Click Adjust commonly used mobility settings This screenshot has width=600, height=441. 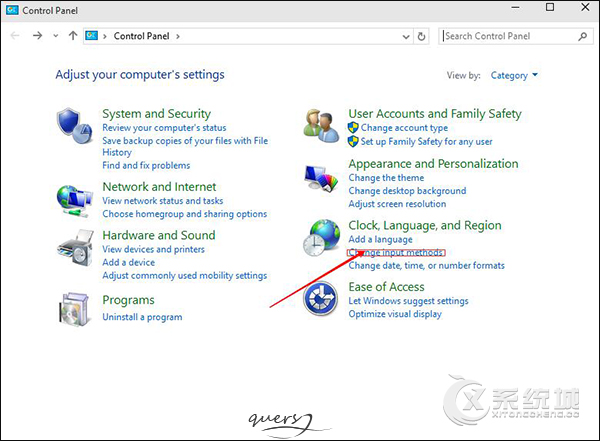[x=184, y=276]
